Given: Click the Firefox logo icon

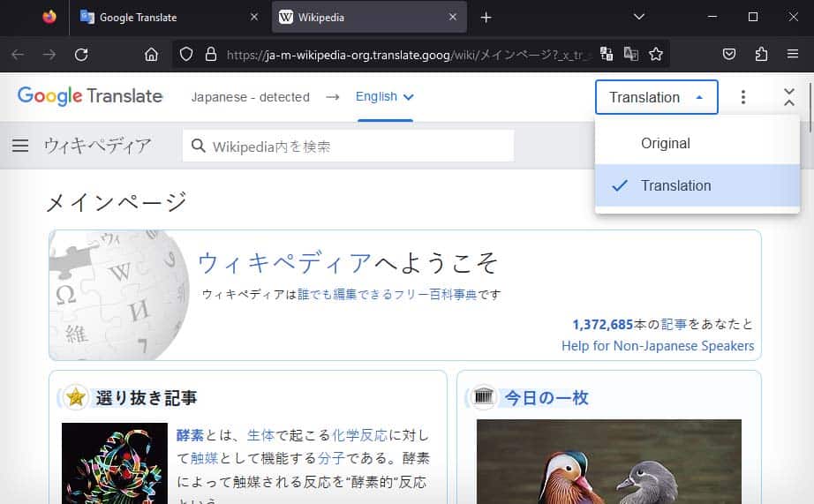Looking at the screenshot, I should (49, 17).
